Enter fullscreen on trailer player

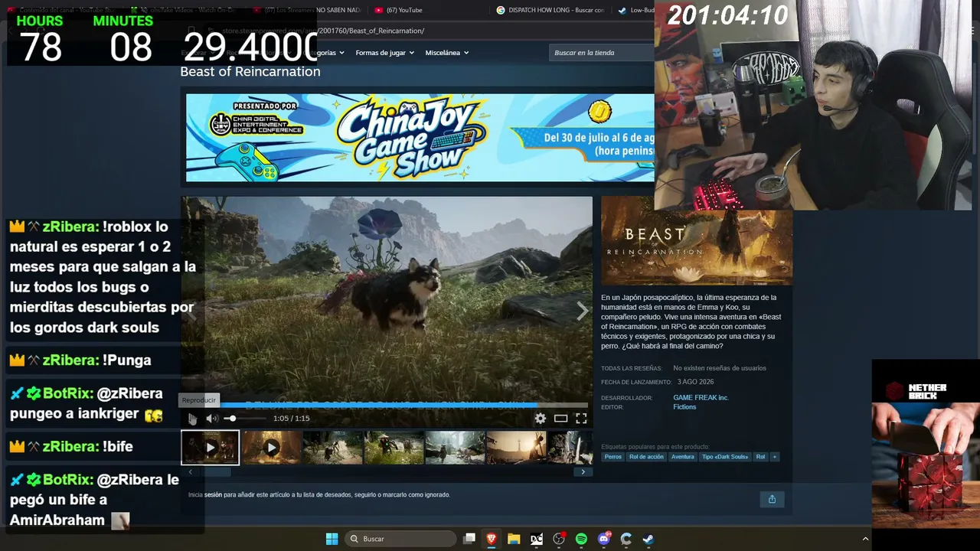click(581, 419)
